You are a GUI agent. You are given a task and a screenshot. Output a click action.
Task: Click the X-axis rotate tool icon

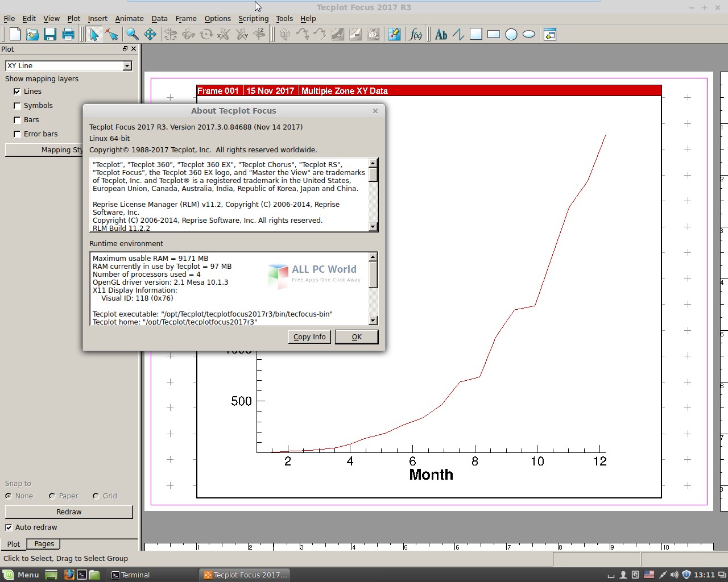click(x=224, y=34)
